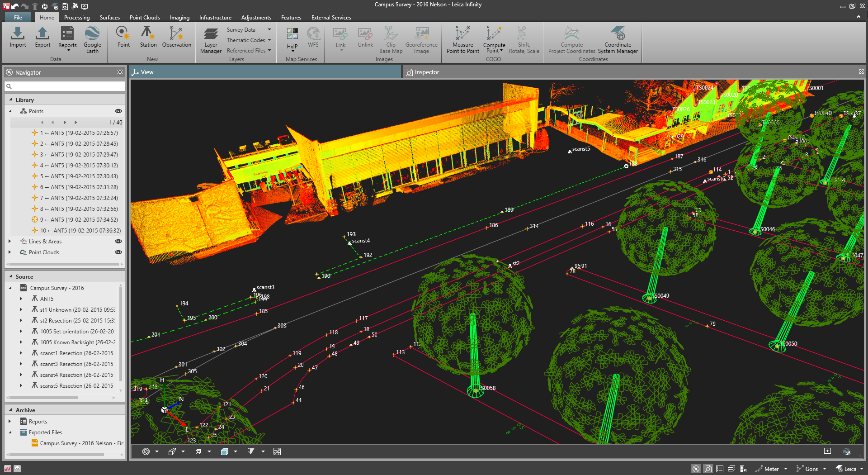The image size is (868, 475).
Task: Select the Campus Survey exported file
Action: click(77, 443)
